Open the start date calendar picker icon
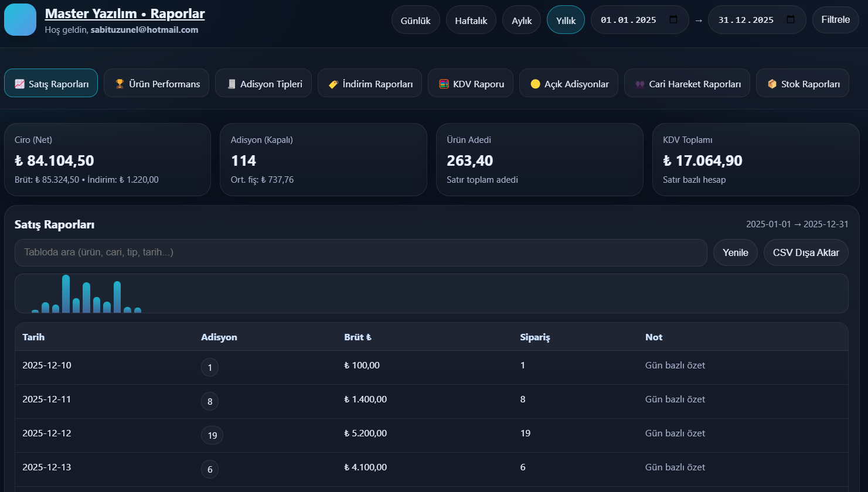 (x=673, y=20)
